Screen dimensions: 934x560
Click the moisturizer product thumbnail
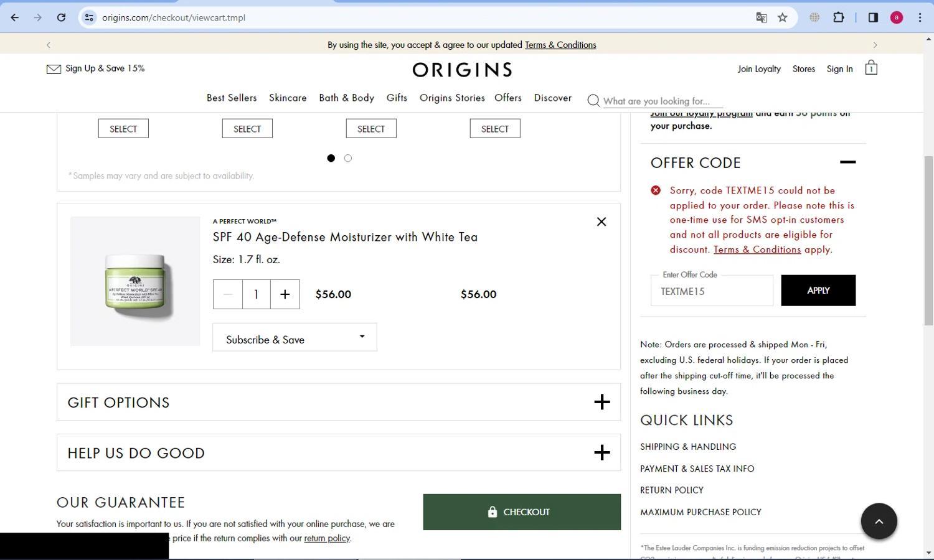point(135,281)
